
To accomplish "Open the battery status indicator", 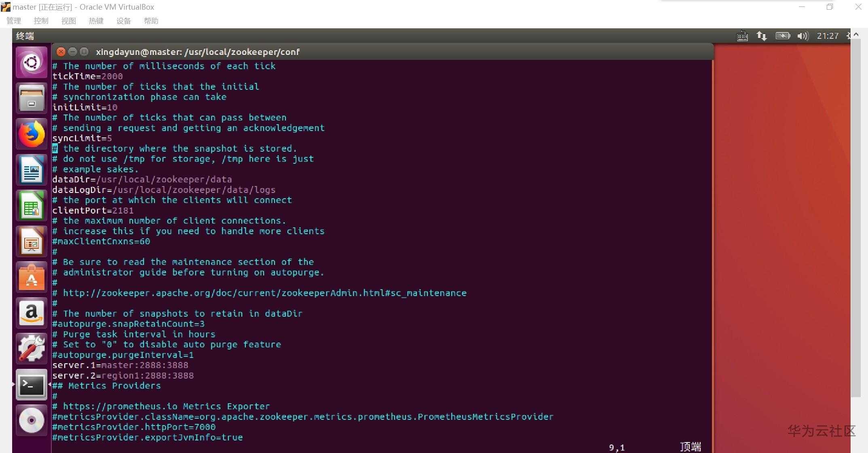I will [x=783, y=36].
